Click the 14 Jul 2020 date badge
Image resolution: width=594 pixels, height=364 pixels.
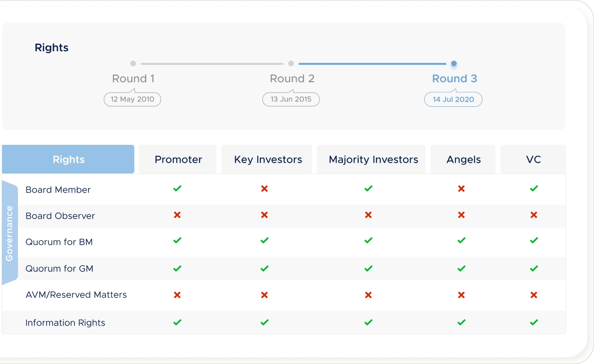[453, 100]
